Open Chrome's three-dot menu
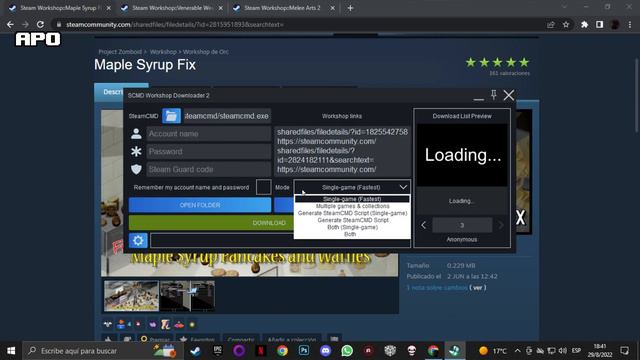The width and height of the screenshot is (640, 360). point(630,24)
